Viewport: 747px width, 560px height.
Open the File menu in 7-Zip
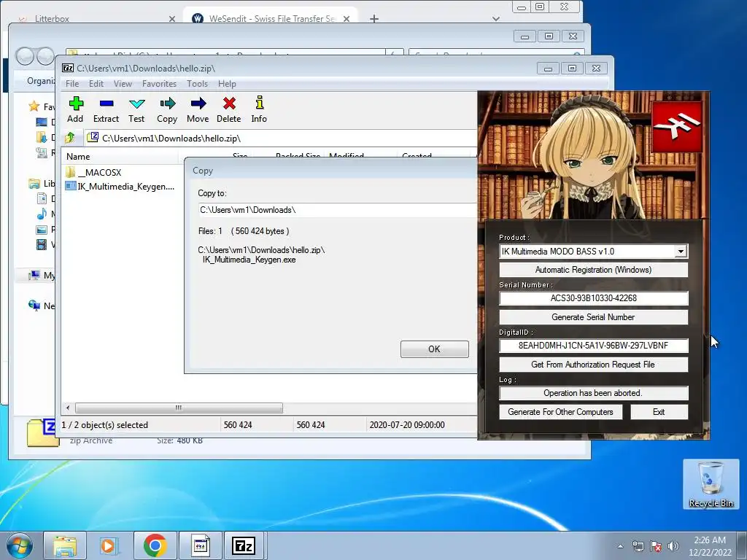point(72,84)
